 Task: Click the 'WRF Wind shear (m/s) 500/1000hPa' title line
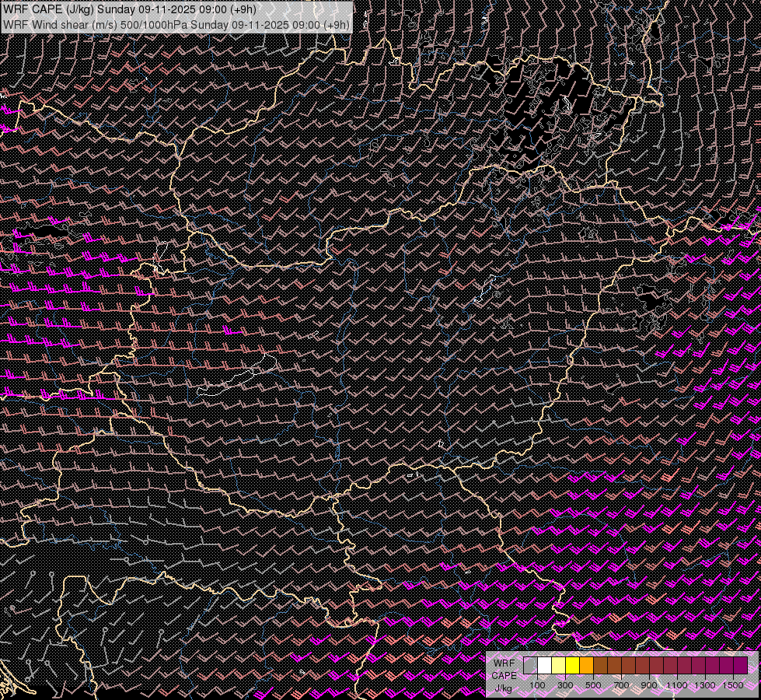coord(176,25)
